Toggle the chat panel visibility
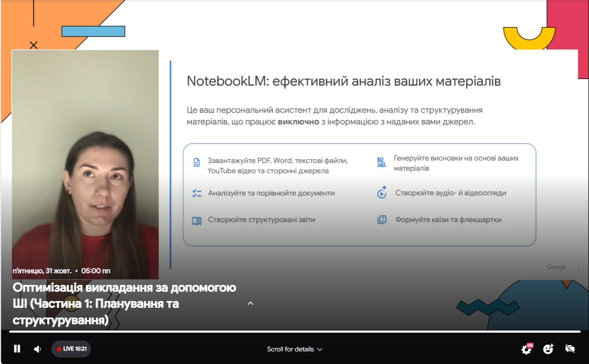This screenshot has height=364, width=589. click(x=570, y=349)
